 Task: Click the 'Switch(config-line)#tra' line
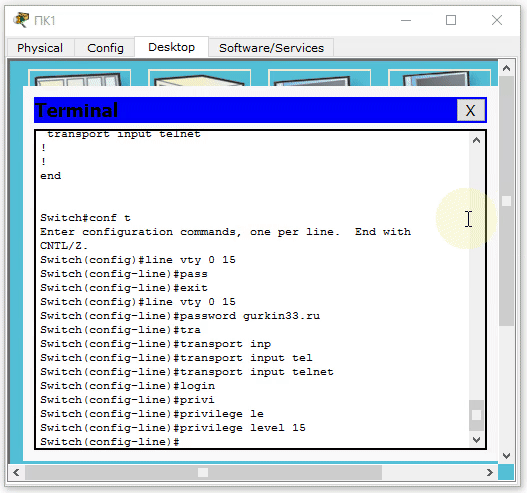pos(120,330)
